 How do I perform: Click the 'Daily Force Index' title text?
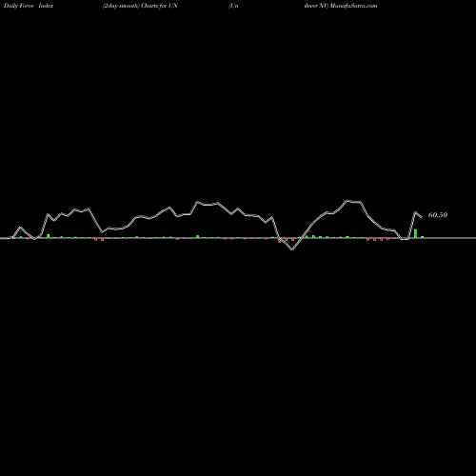pyautogui.click(x=29, y=6)
